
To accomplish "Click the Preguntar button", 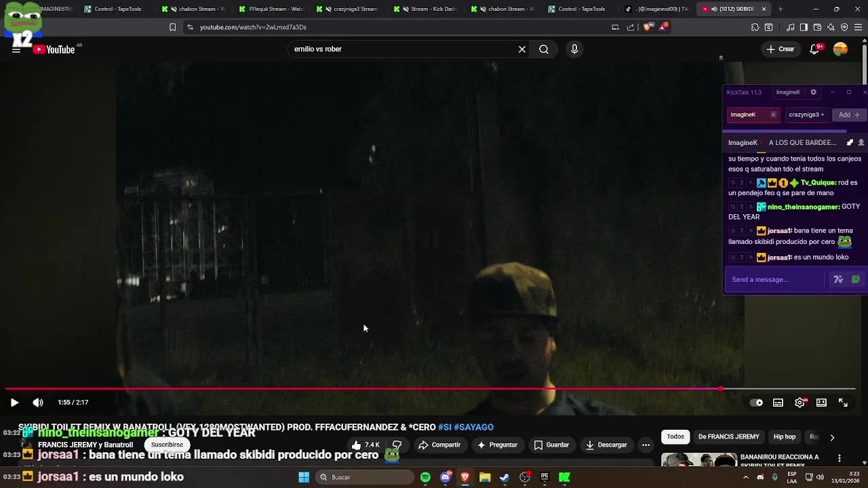I will 497,445.
